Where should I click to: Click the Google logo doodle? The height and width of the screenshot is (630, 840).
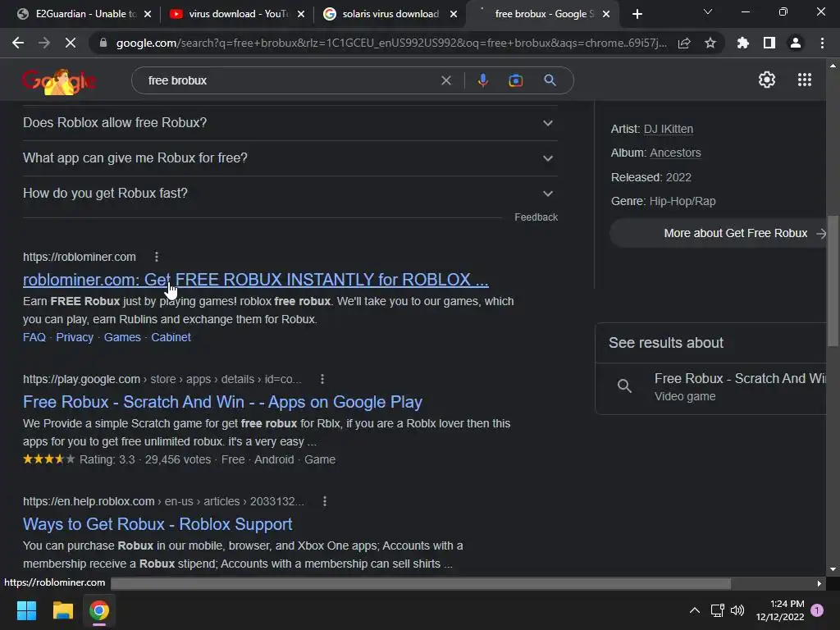click(x=59, y=81)
